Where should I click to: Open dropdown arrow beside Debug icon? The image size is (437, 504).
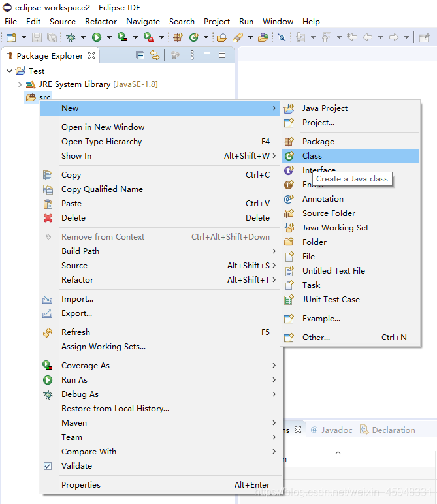[x=83, y=37]
